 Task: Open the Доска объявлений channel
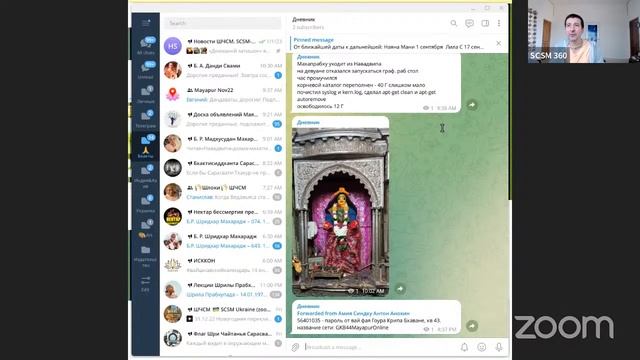(222, 119)
